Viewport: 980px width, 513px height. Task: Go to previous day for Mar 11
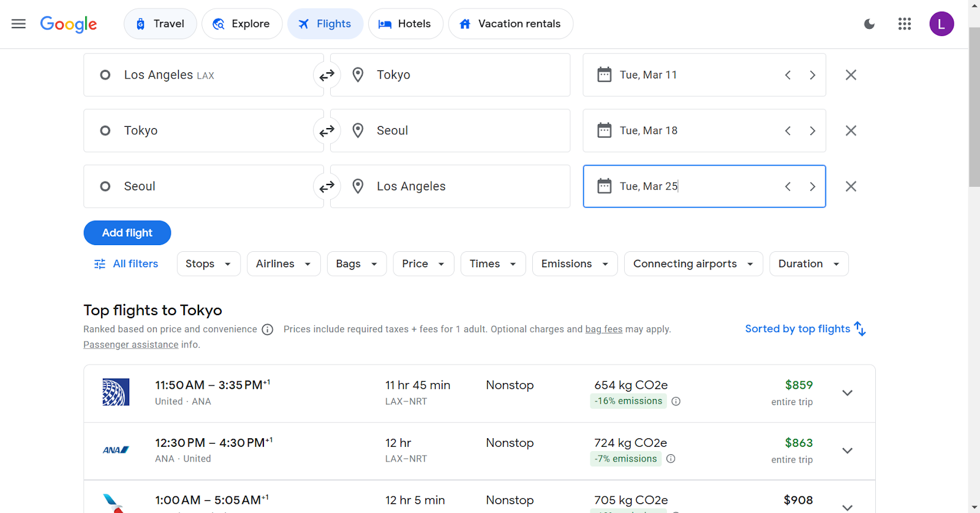[788, 75]
